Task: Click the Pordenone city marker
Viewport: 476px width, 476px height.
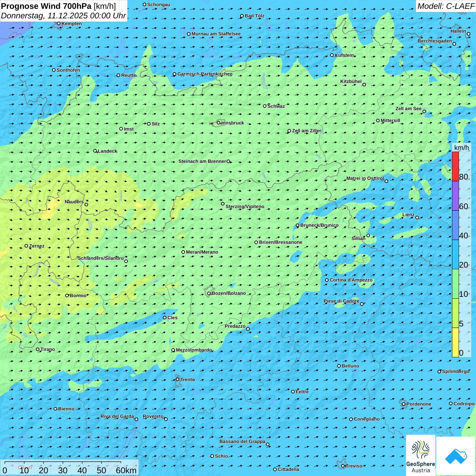Action: (x=404, y=404)
